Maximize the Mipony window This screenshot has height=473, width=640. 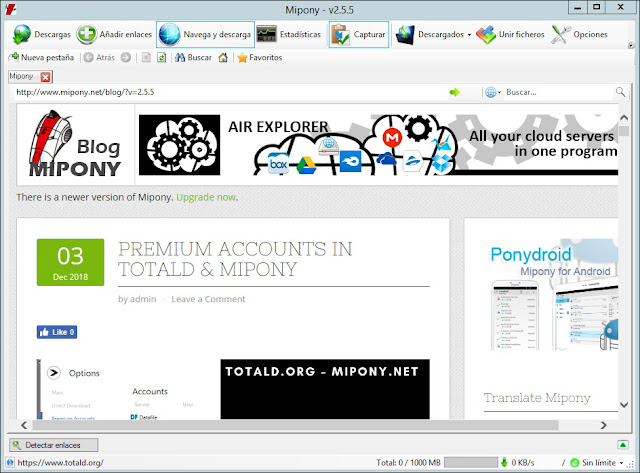597,7
